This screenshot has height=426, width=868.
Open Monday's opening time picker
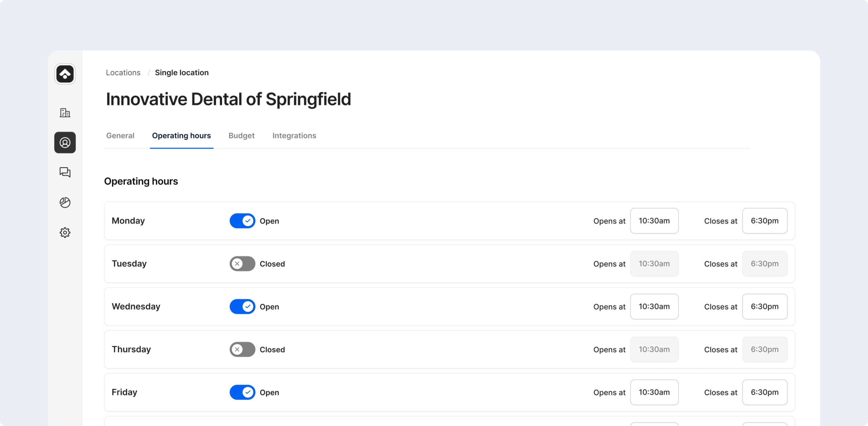coord(654,221)
